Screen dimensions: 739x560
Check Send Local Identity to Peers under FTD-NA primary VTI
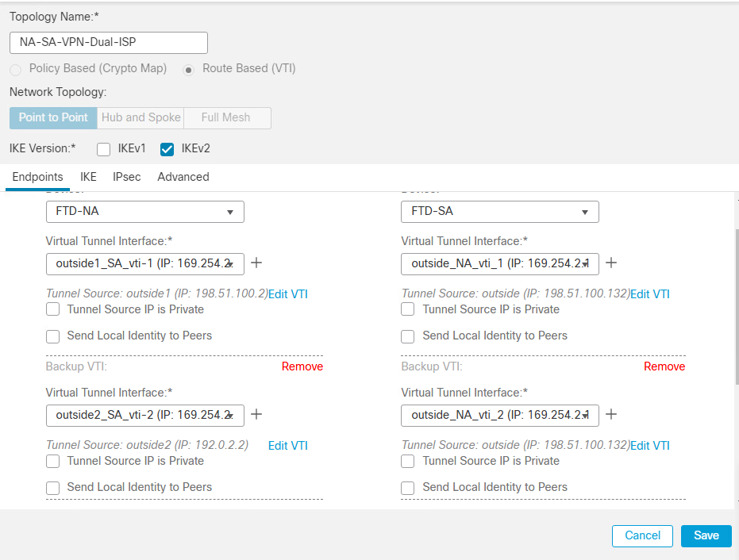pos(52,336)
